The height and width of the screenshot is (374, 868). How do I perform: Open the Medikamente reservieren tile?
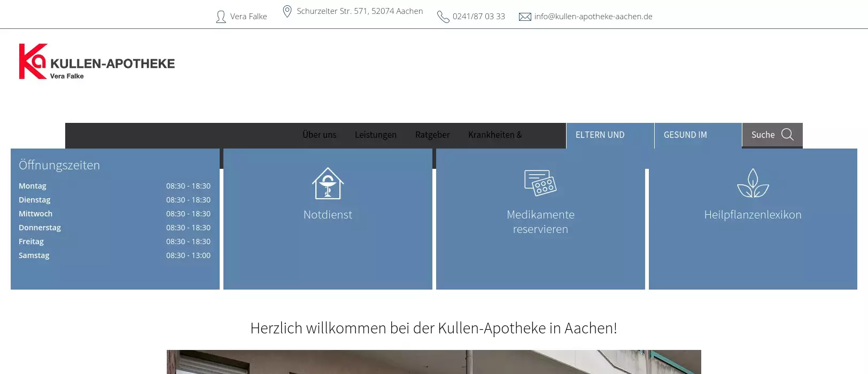tap(540, 222)
